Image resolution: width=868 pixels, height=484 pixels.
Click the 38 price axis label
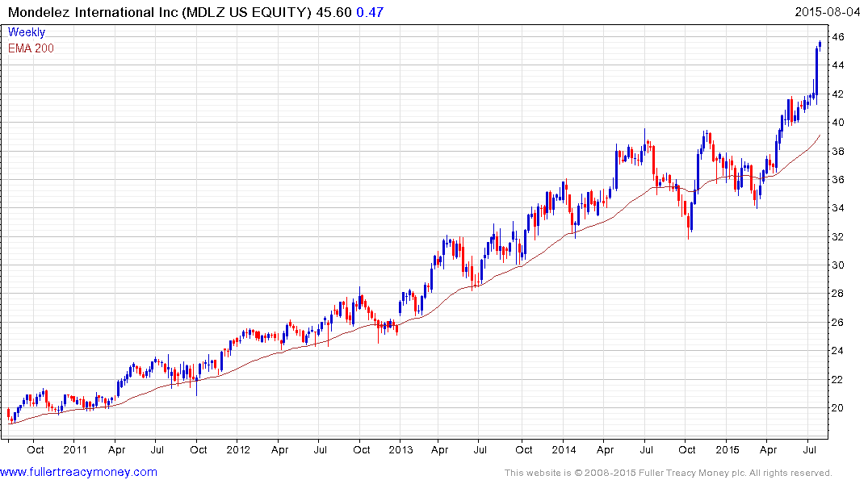point(838,151)
